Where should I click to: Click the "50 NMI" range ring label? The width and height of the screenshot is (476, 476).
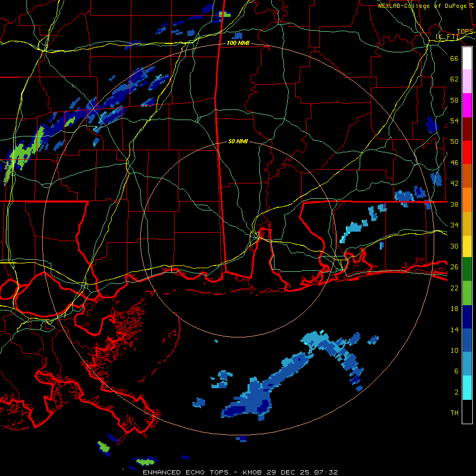pos(239,141)
